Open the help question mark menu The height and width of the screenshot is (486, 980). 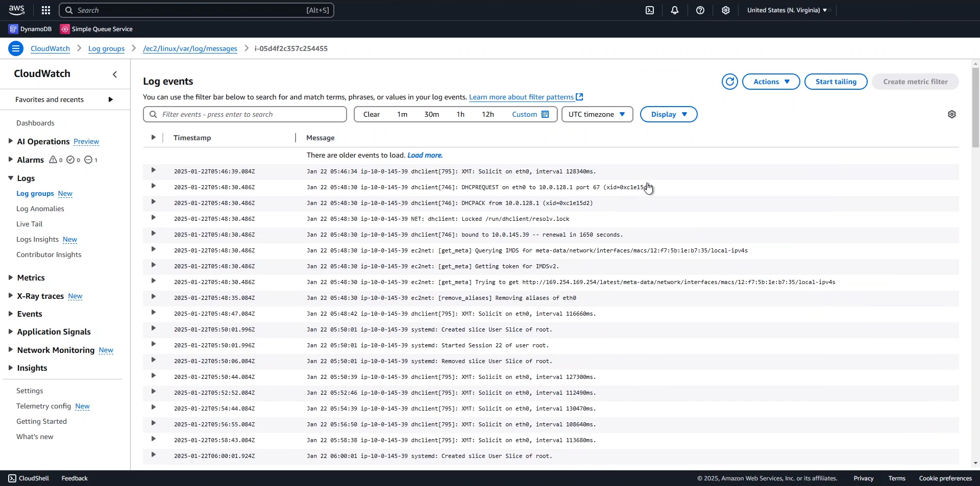click(700, 10)
